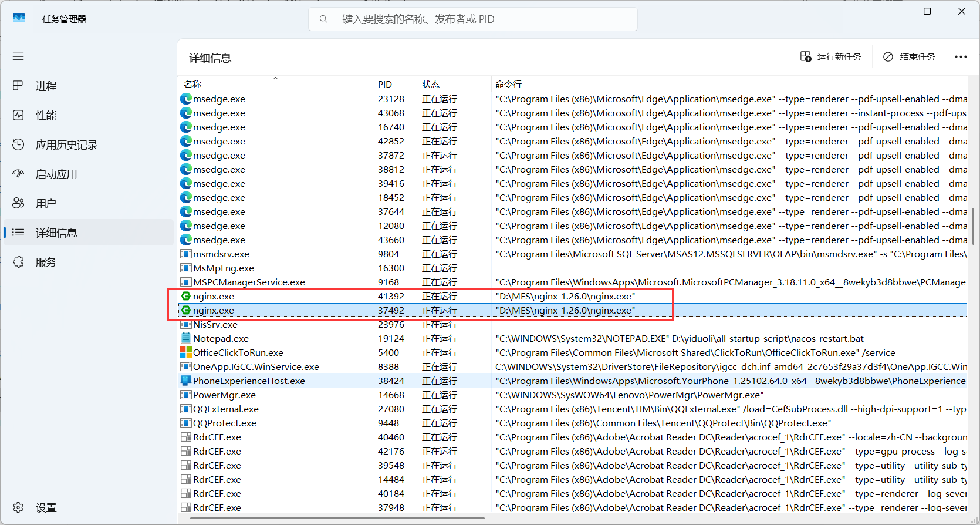The height and width of the screenshot is (525, 980).
Task: Click PID cell 38424
Action: point(391,381)
